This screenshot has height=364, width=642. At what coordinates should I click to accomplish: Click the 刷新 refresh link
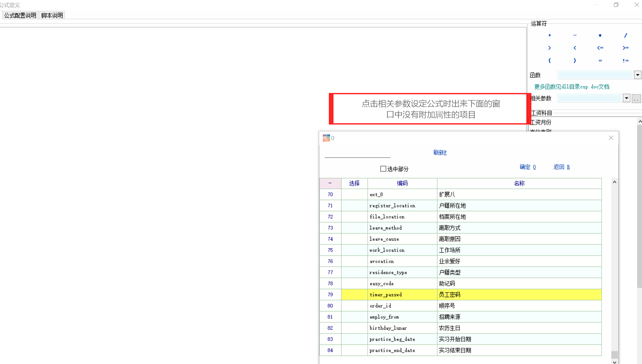pyautogui.click(x=440, y=153)
